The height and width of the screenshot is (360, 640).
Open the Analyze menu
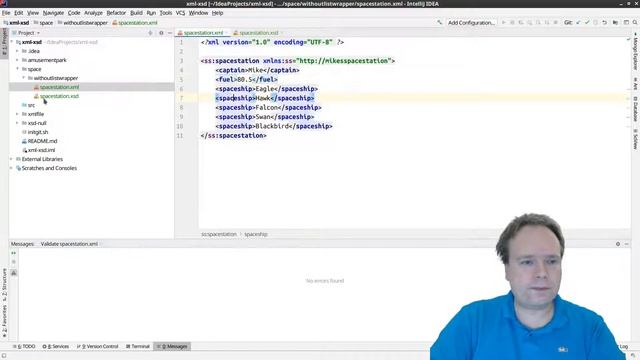pos(93,13)
